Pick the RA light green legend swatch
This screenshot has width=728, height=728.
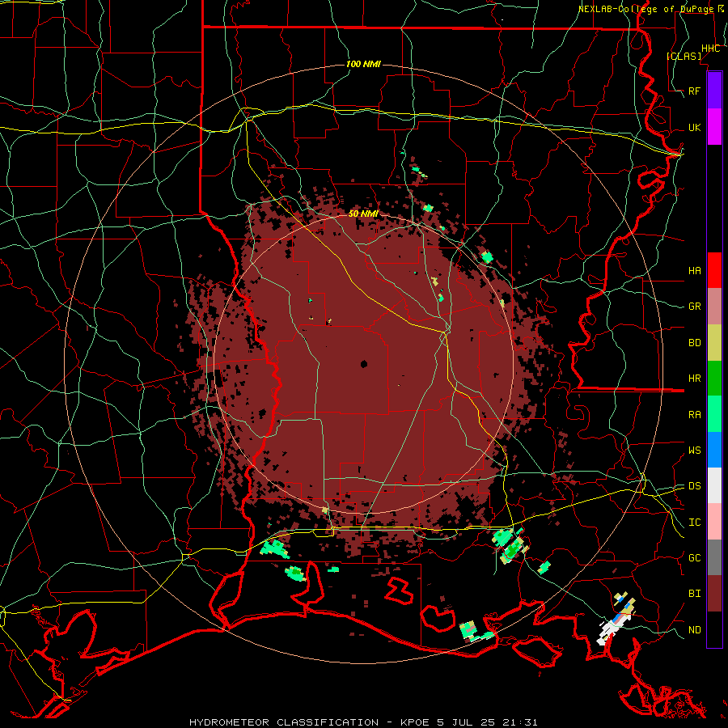714,414
